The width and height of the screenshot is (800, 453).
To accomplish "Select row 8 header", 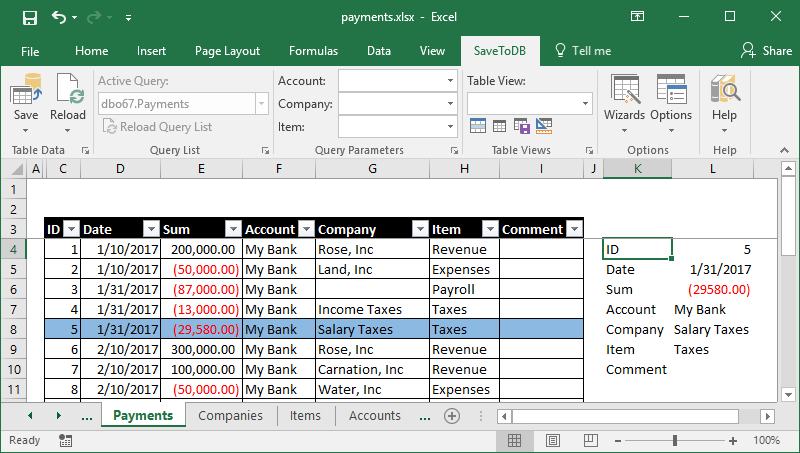I will pos(13,330).
